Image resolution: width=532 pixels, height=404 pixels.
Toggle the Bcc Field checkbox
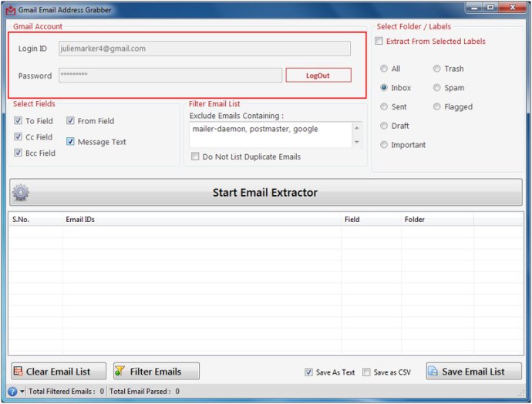[19, 153]
